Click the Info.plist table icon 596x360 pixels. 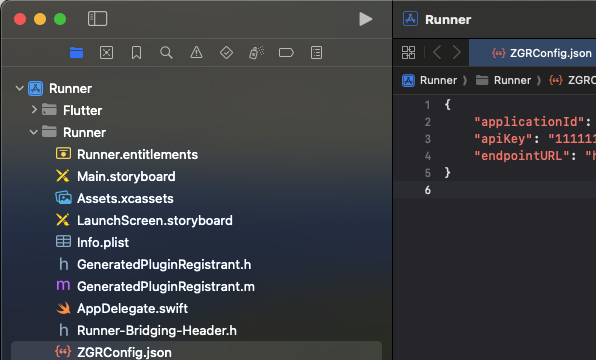(63, 242)
